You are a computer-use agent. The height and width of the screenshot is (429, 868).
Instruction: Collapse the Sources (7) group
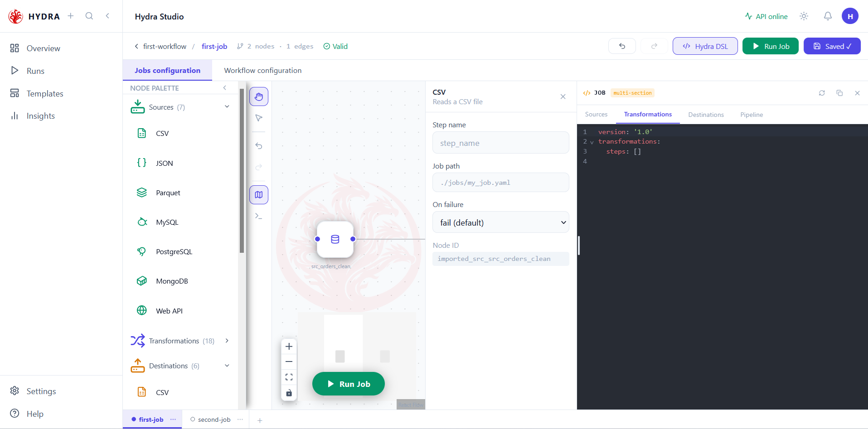click(x=227, y=107)
